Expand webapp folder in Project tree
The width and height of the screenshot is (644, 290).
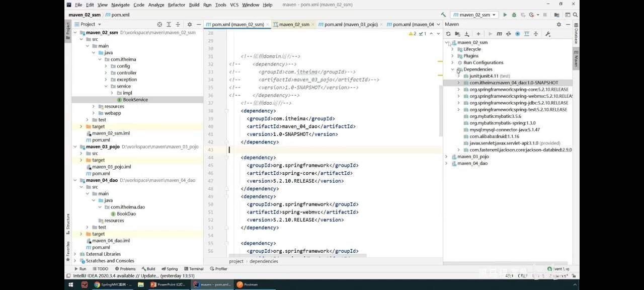[94, 113]
